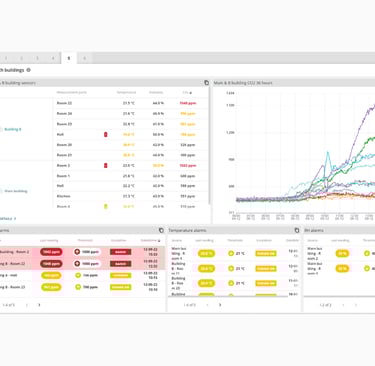
Task: Click red severity label in Room 2 alarm row
Action: click(x=120, y=252)
